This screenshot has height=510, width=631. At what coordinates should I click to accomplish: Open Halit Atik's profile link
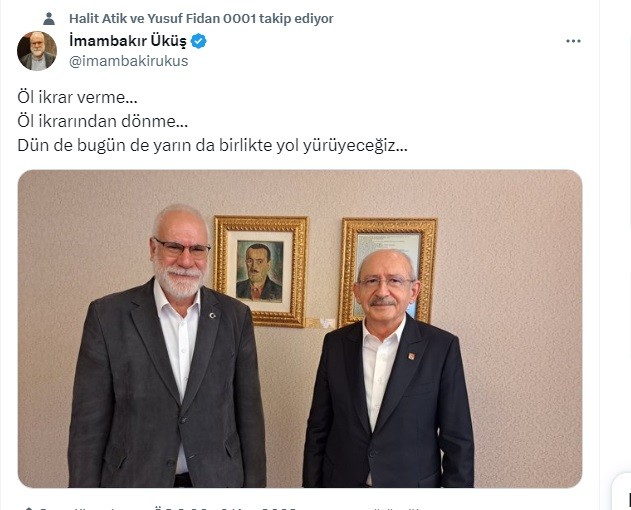click(98, 19)
